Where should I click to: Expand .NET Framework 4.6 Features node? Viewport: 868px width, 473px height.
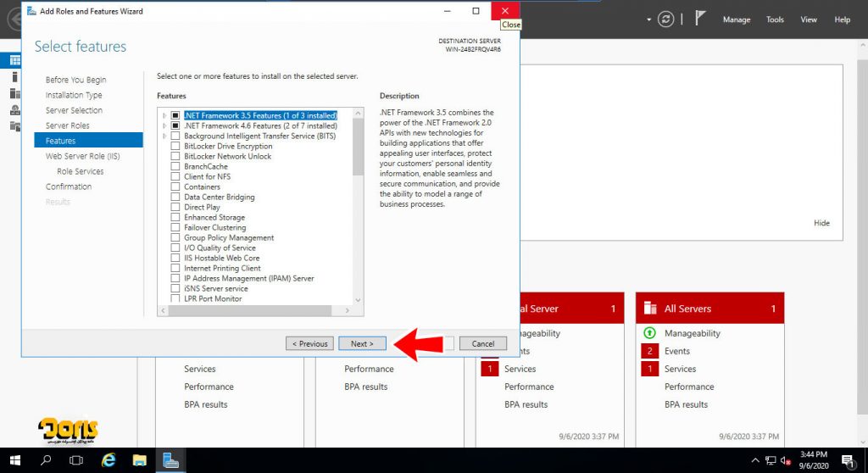click(164, 125)
